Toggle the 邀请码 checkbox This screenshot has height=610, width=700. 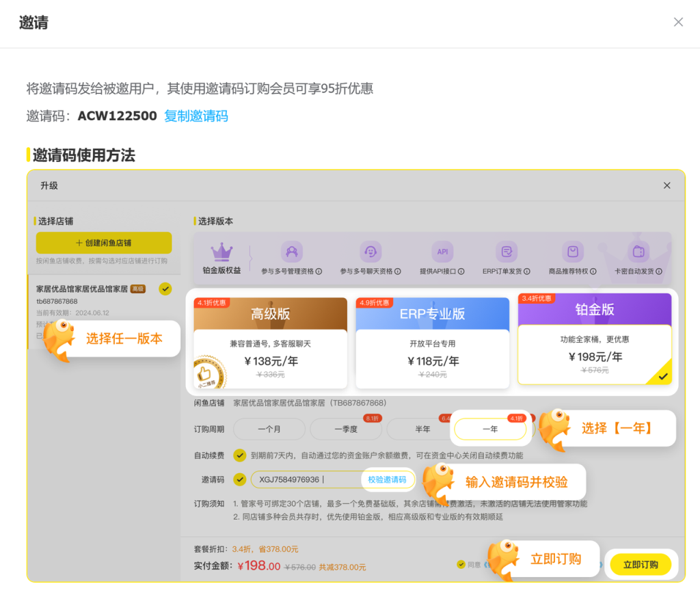(239, 479)
